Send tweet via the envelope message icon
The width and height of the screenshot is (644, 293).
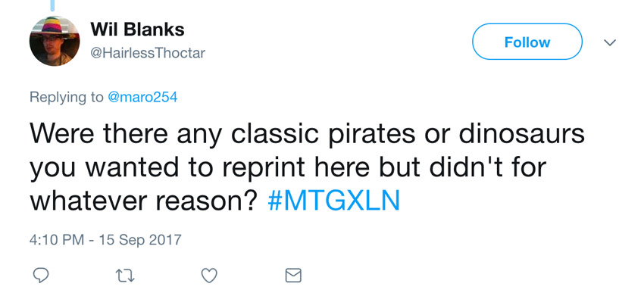point(293,276)
